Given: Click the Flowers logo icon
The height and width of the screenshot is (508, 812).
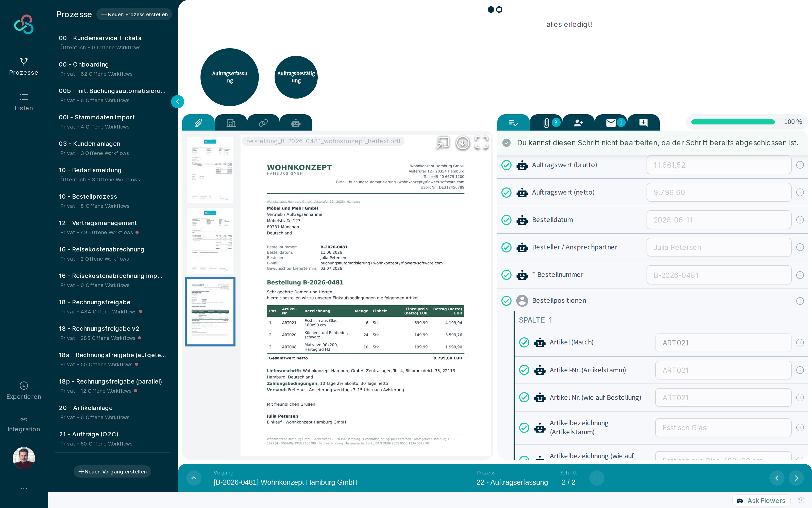Looking at the screenshot, I should click(24, 24).
